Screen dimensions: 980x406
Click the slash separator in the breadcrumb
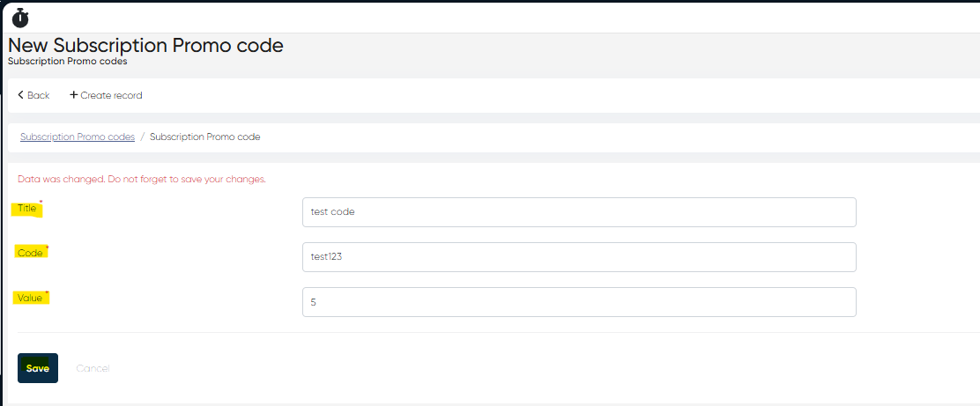point(142,137)
